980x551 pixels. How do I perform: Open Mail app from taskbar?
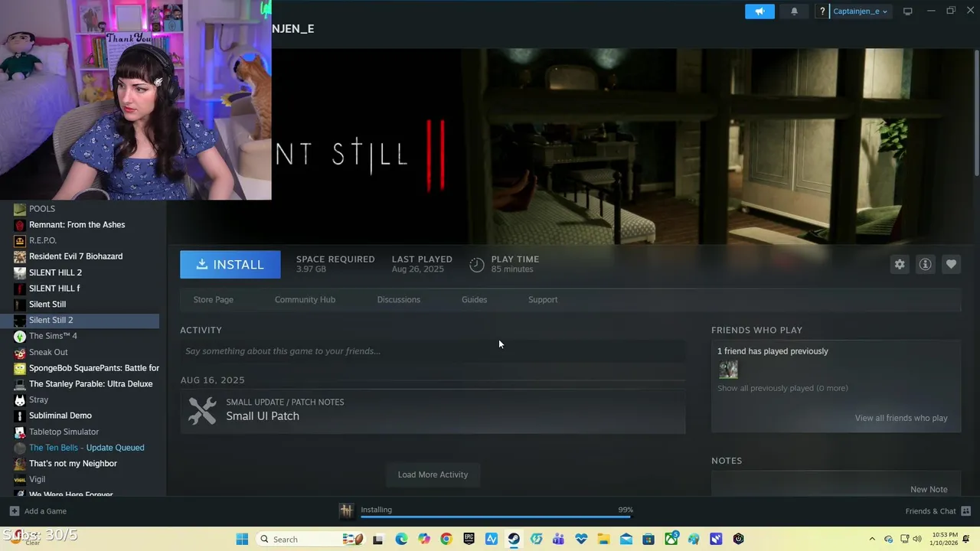coord(626,540)
